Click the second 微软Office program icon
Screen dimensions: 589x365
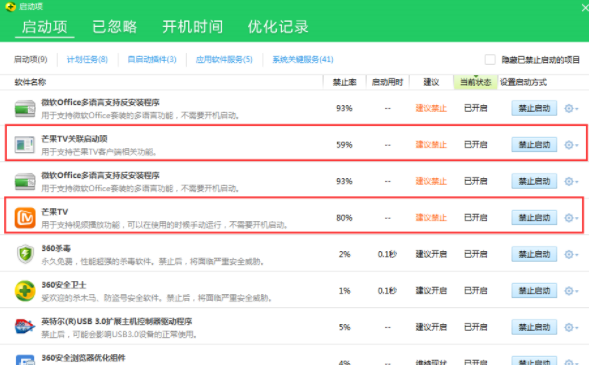point(25,181)
